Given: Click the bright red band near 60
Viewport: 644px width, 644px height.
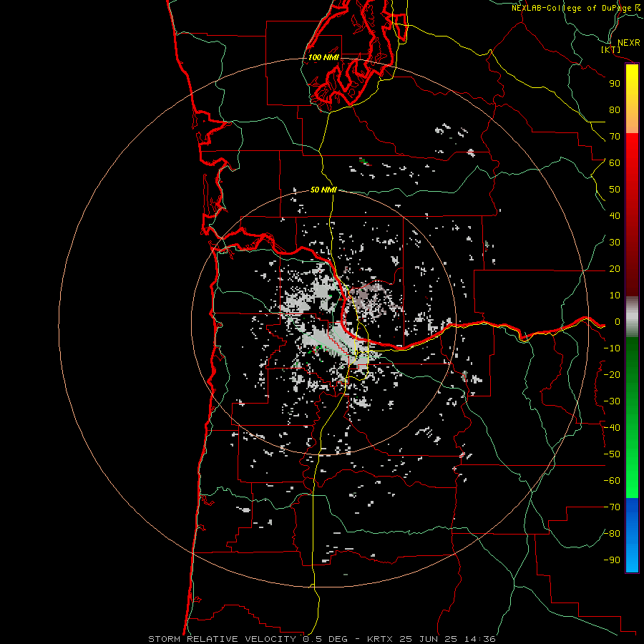Looking at the screenshot, I should tap(632, 150).
